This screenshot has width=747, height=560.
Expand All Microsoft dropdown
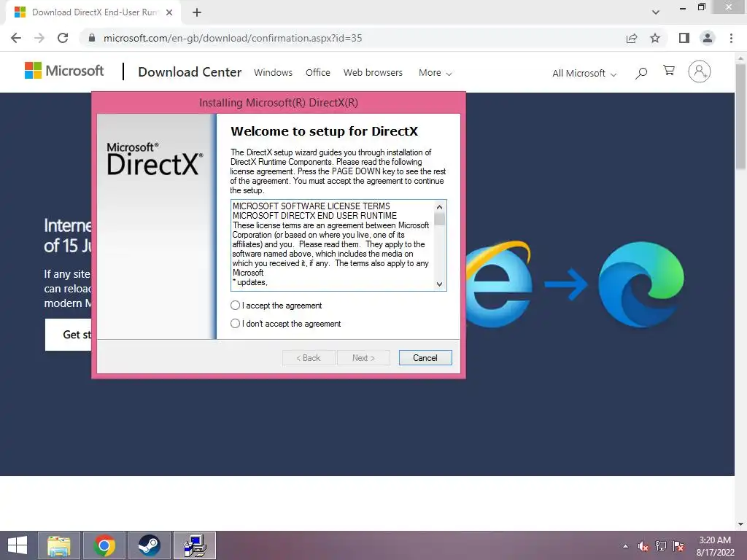pos(584,74)
